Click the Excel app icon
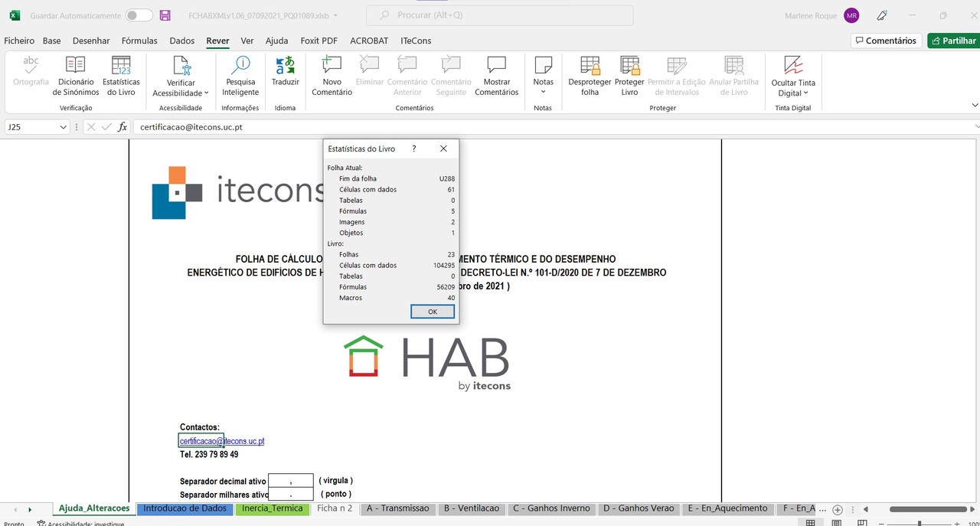This screenshot has width=980, height=526. [14, 15]
